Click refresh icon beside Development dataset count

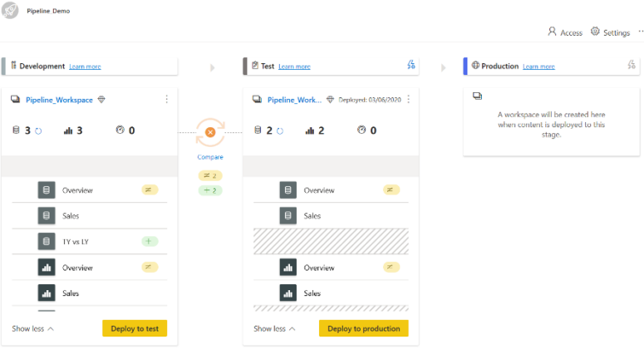[38, 130]
